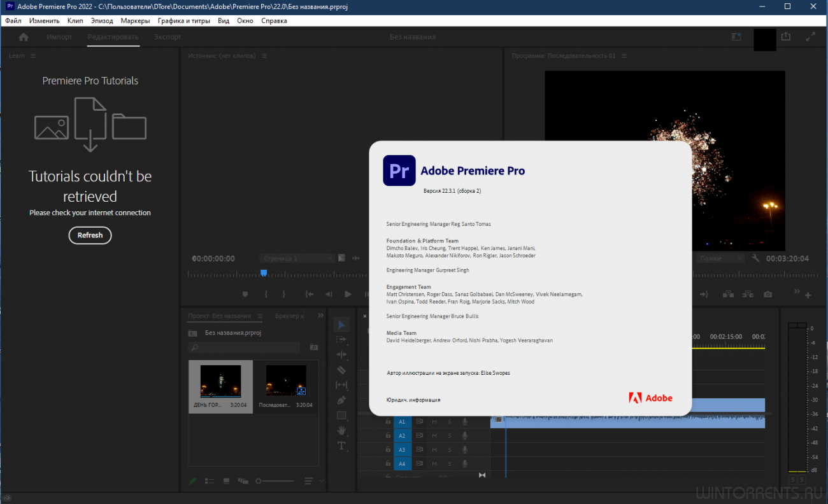This screenshot has height=504, width=828.
Task: Enable voice-over record on A4
Action: coord(465,463)
